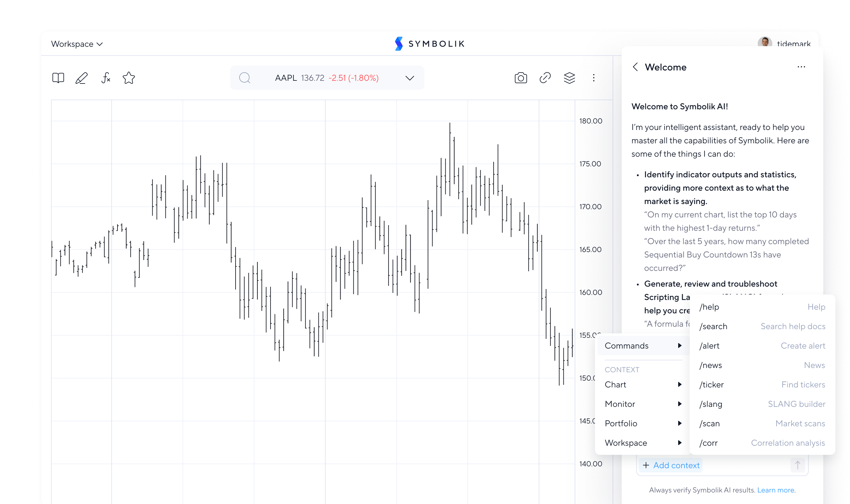Select the /alert command
The image size is (850, 504).
tap(762, 346)
